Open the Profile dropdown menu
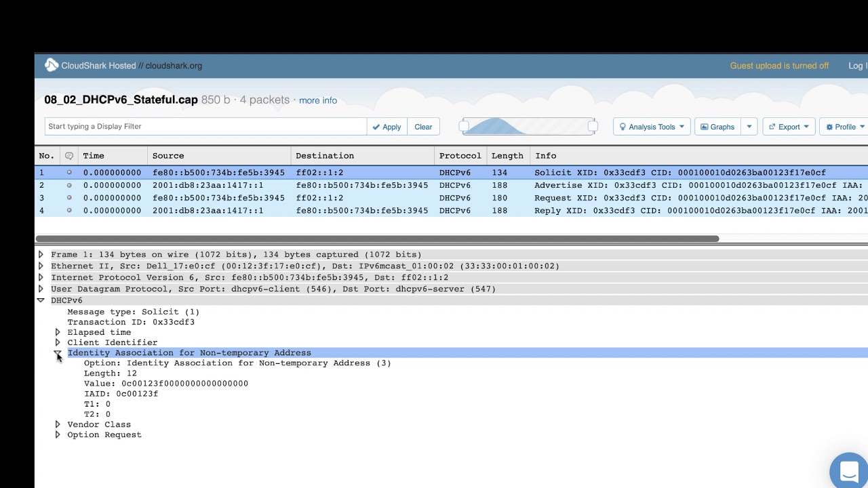This screenshot has width=868, height=488. (x=845, y=127)
